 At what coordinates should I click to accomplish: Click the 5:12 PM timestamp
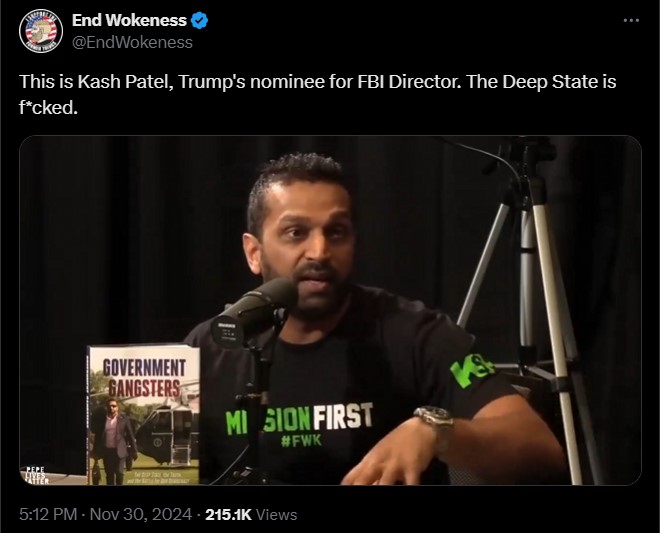[x=48, y=514]
